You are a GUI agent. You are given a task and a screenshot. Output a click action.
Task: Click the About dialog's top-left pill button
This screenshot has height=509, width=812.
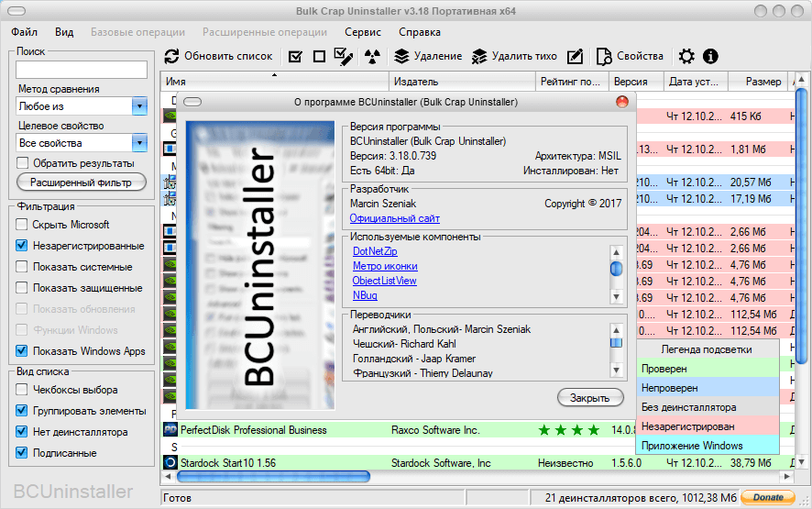click(x=192, y=102)
